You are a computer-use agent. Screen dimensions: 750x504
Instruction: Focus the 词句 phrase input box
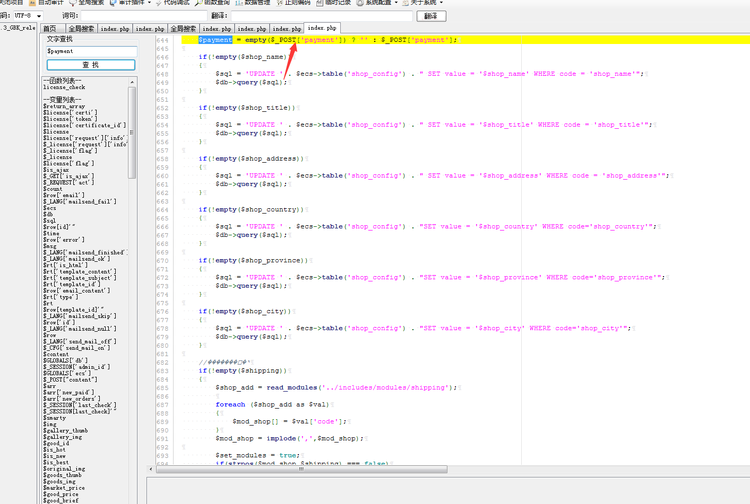[148, 16]
